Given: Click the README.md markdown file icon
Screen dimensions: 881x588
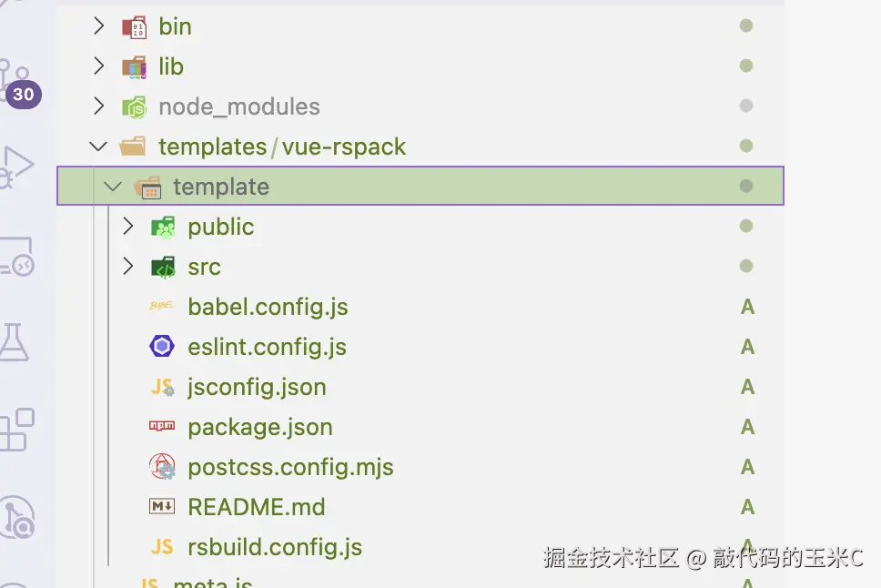Looking at the screenshot, I should click(161, 507).
